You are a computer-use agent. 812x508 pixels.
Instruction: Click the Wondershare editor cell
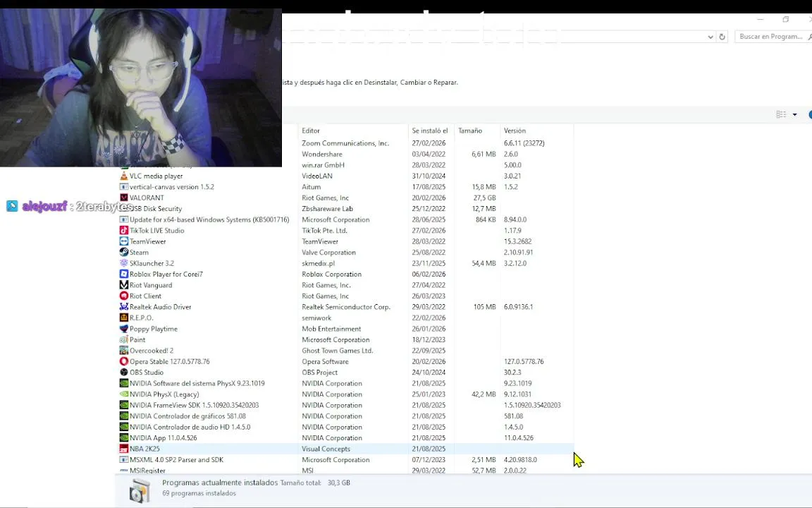point(322,154)
